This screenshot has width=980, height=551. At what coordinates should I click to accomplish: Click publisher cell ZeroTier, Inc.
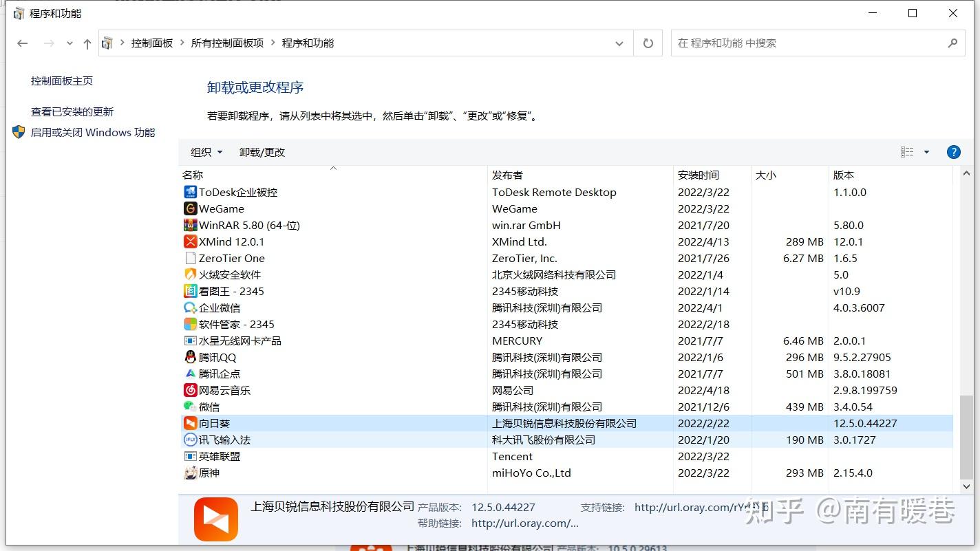coord(524,258)
